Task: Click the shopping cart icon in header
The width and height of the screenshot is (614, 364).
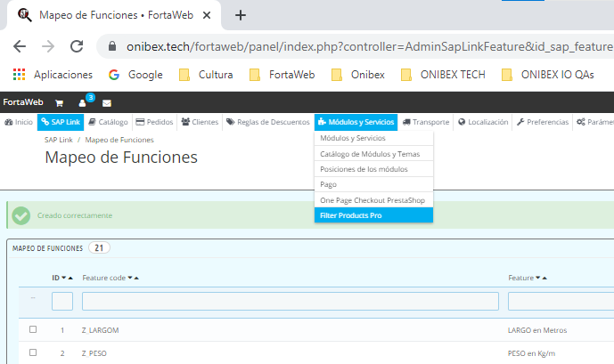Action: pos(59,103)
